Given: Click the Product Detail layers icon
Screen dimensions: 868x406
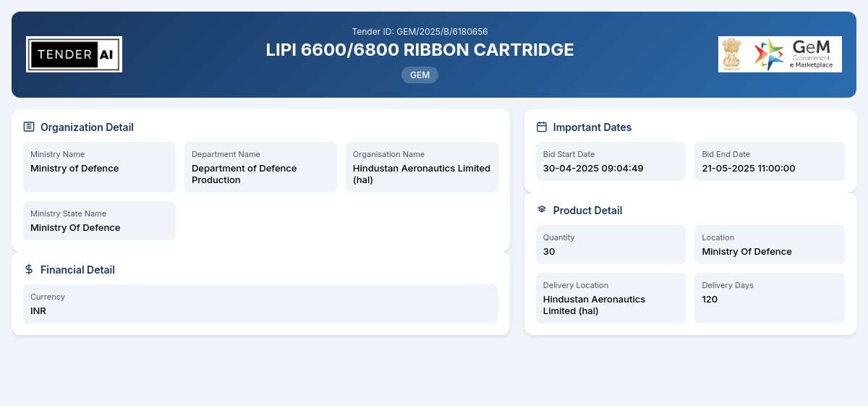Looking at the screenshot, I should 542,209.
